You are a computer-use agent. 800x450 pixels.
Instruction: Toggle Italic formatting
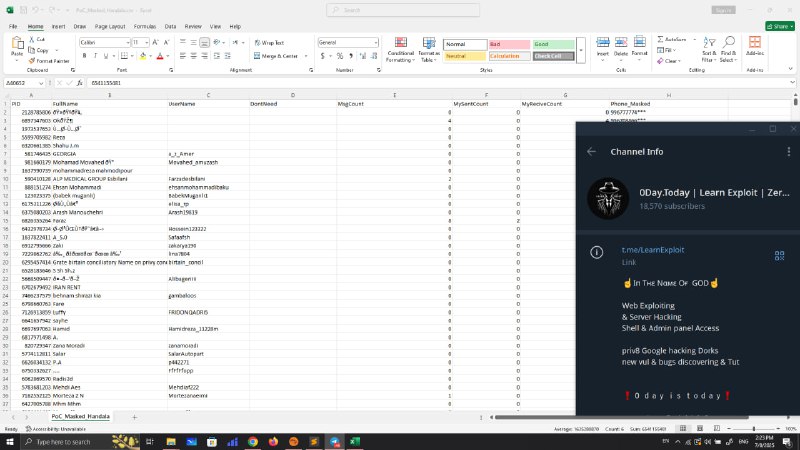95,56
